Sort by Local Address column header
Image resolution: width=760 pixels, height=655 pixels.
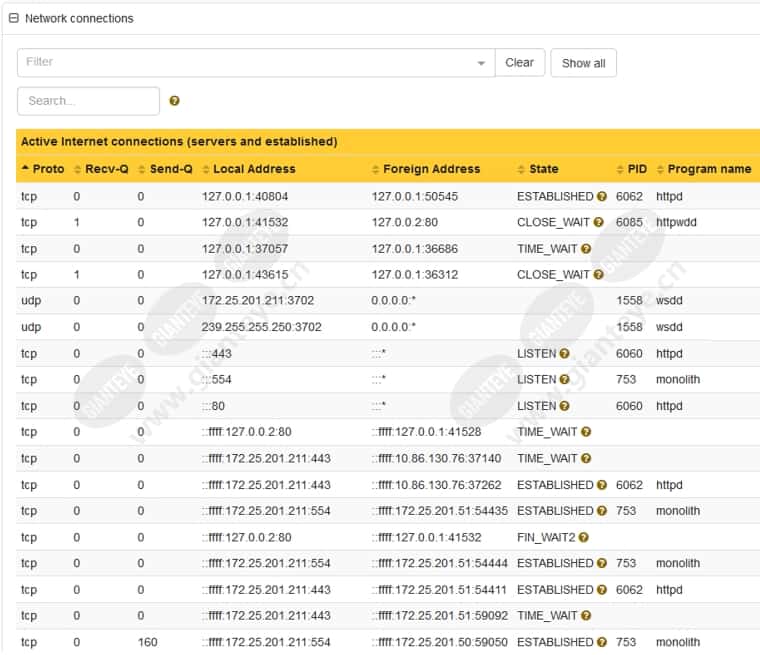[248, 169]
